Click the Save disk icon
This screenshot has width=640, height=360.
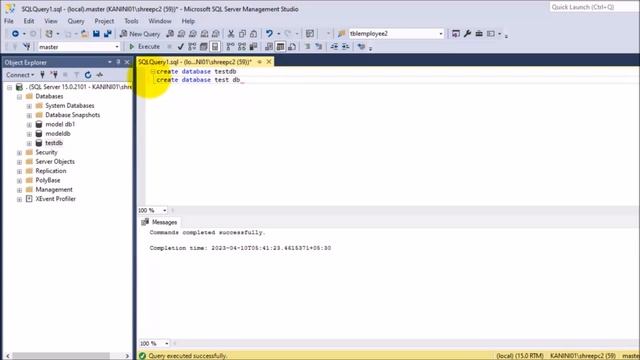tap(96, 34)
